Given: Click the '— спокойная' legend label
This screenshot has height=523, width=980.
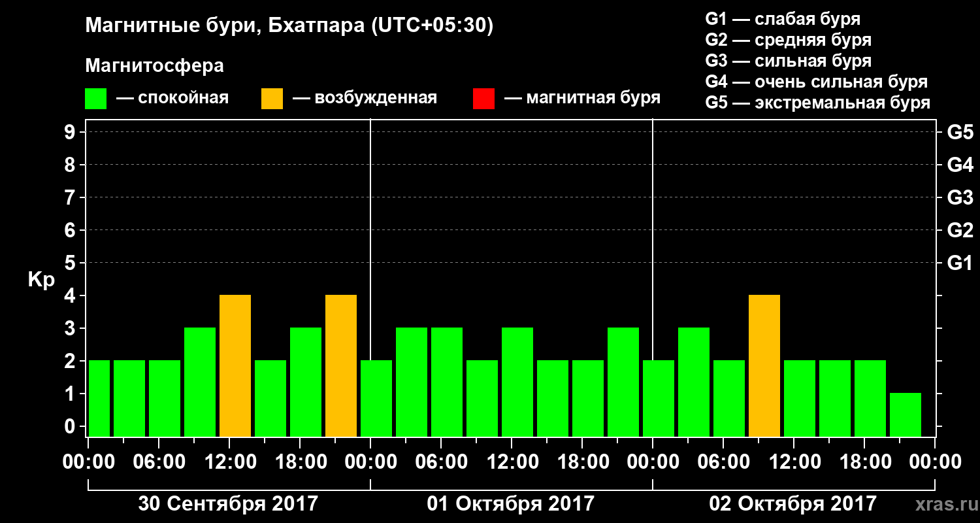Looking at the screenshot, I should coord(172,98).
